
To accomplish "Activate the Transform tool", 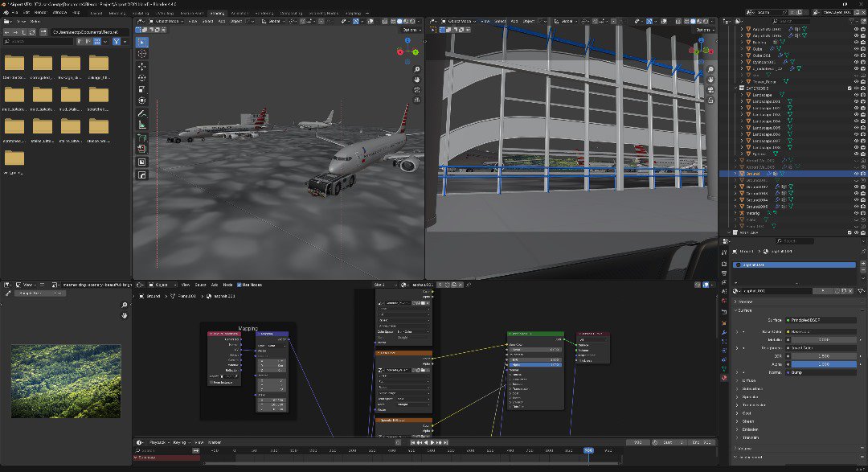I will pyautogui.click(x=141, y=101).
